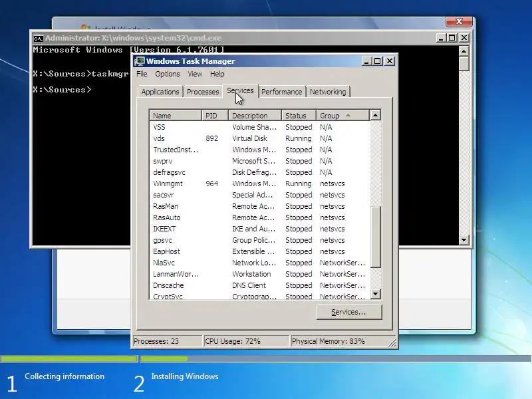Image resolution: width=532 pixels, height=399 pixels.
Task: Select the gpsvc service row
Action: [260, 240]
